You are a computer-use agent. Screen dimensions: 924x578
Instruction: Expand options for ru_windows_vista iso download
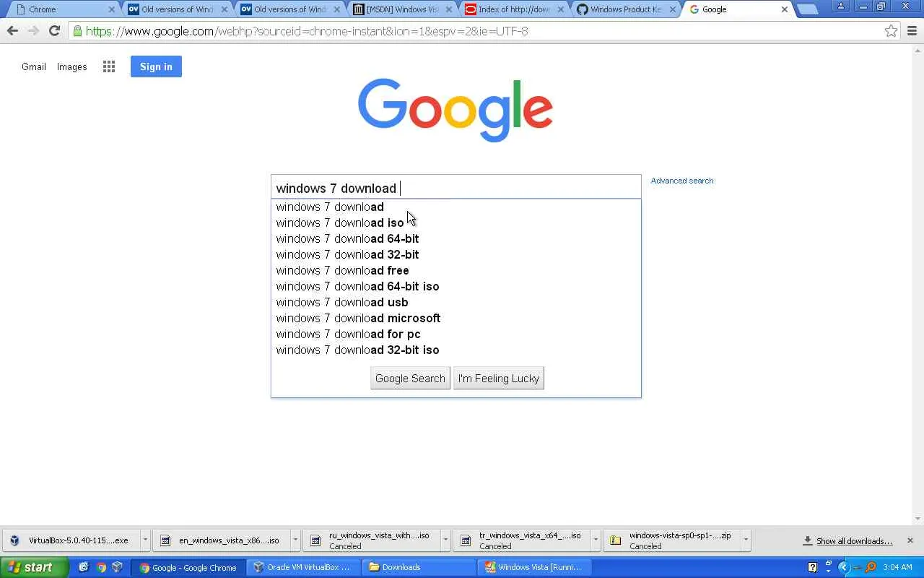pyautogui.click(x=445, y=540)
